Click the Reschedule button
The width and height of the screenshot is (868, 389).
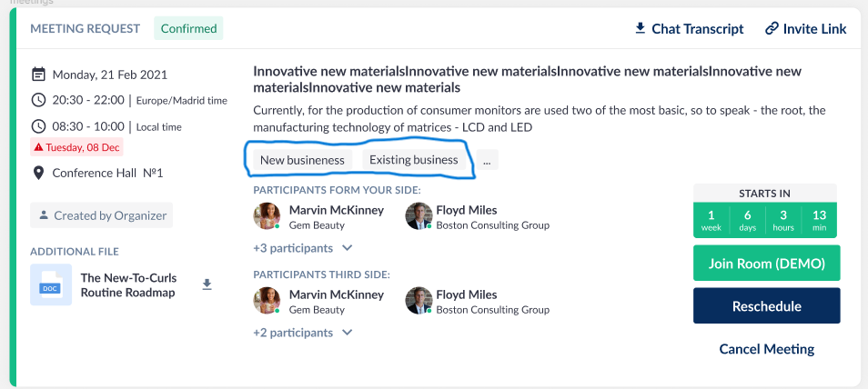(x=767, y=305)
